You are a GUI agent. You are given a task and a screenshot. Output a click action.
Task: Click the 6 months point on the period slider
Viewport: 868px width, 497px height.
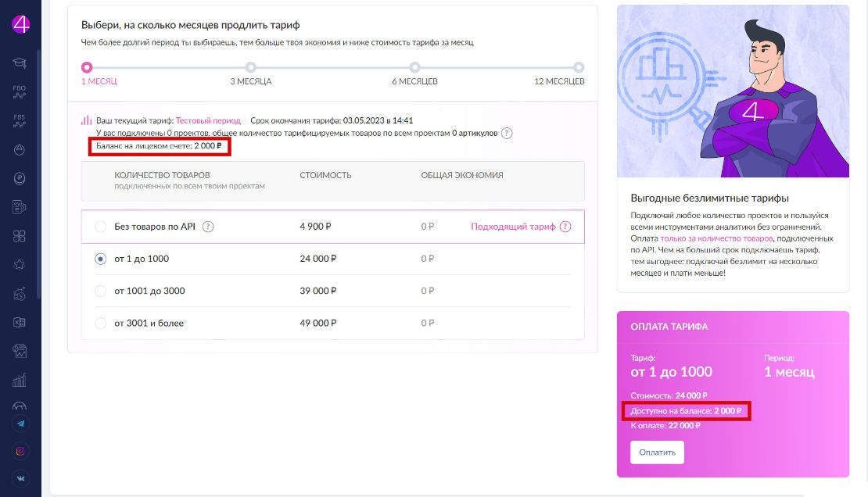pyautogui.click(x=413, y=68)
